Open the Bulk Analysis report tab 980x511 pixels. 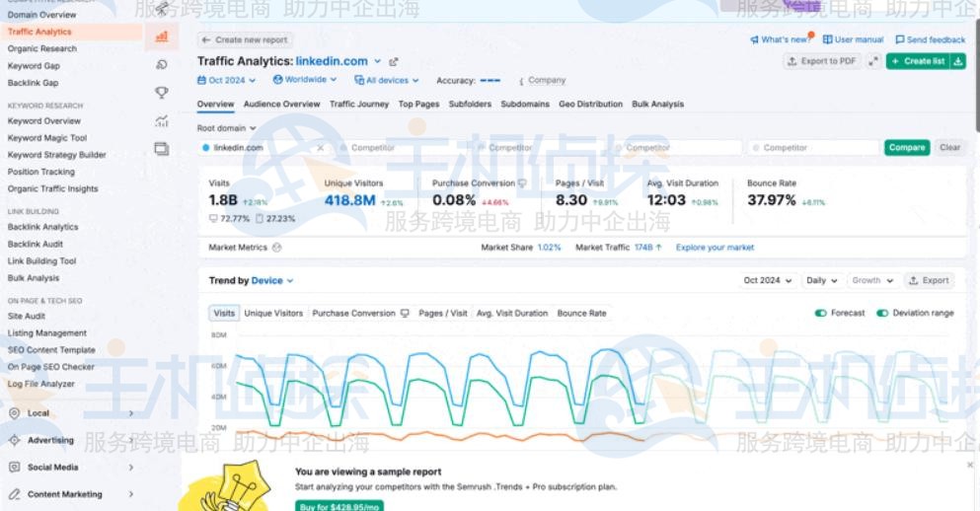tap(657, 105)
